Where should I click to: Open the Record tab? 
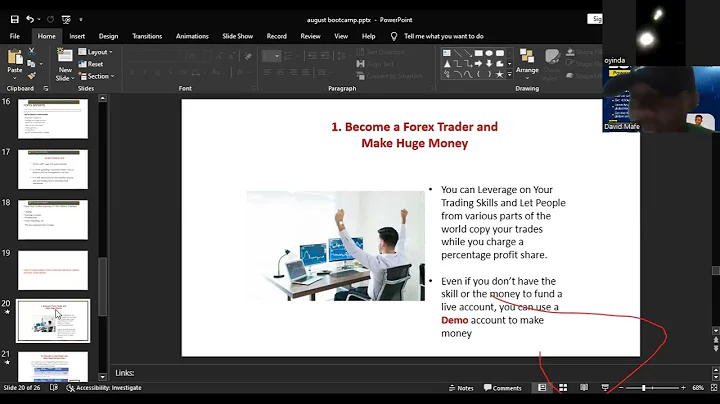(x=276, y=36)
